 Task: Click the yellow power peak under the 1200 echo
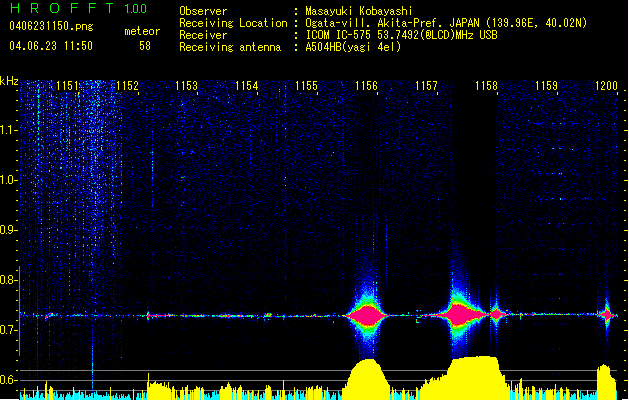[x=607, y=381]
